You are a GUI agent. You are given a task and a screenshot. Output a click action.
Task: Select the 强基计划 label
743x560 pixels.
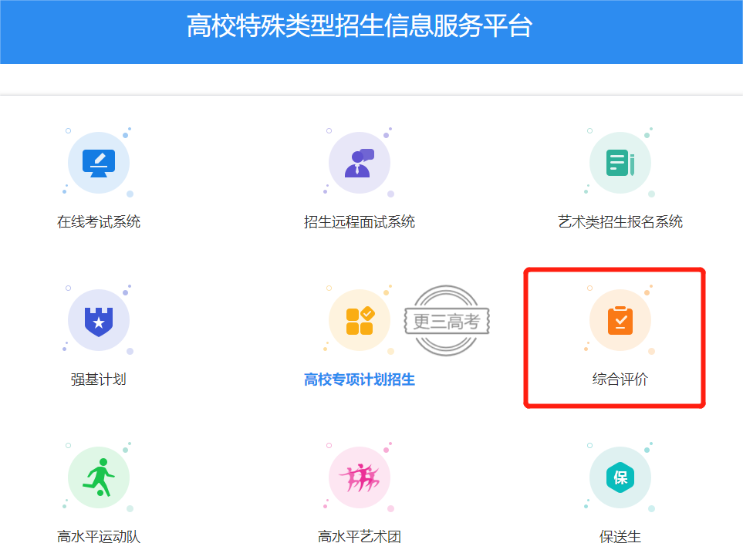point(99,379)
